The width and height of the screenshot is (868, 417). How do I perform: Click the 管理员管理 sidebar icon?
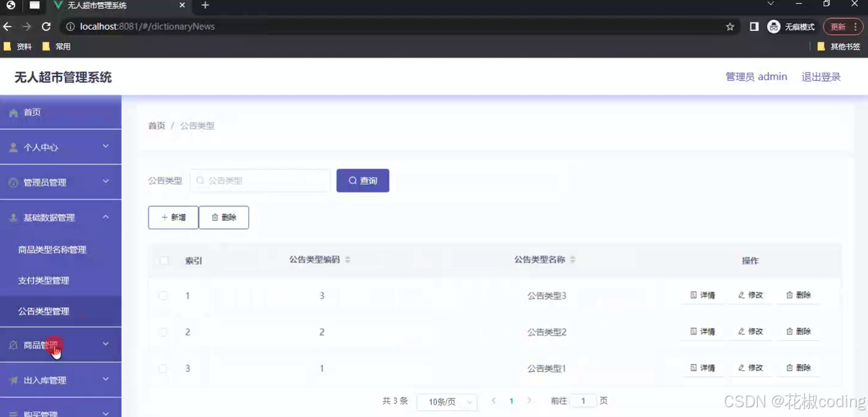click(13, 182)
